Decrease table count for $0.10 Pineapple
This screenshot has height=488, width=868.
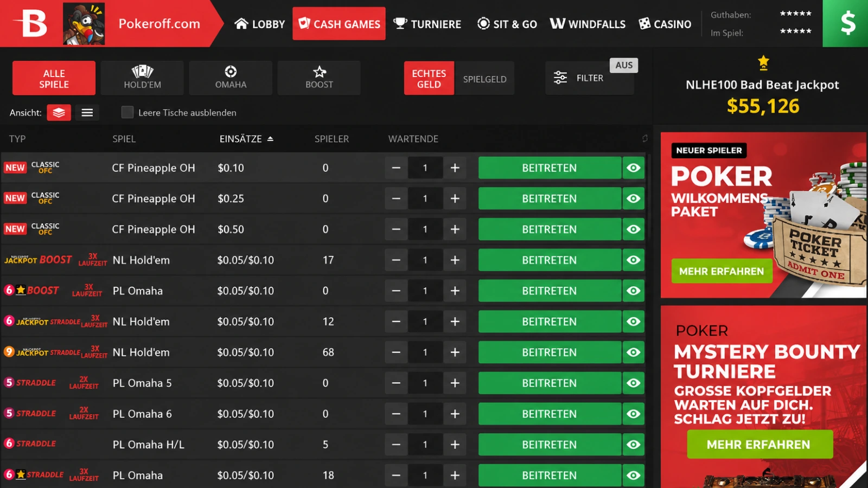(x=396, y=168)
